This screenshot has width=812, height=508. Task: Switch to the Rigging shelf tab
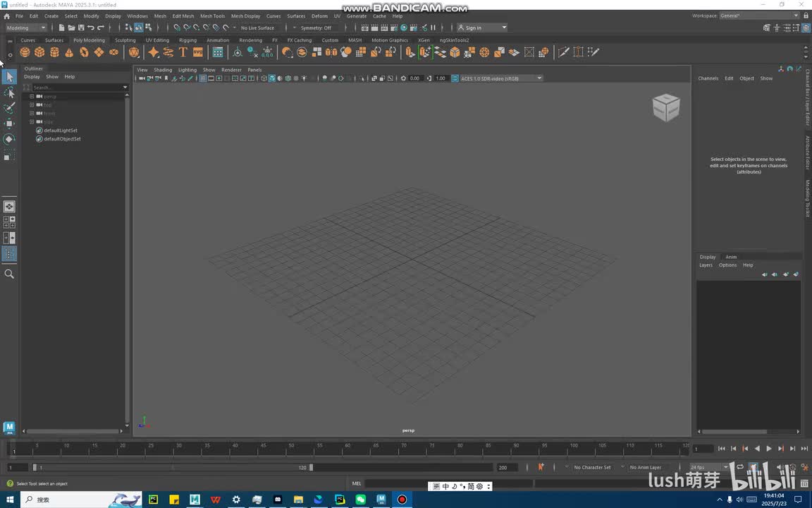[187, 40]
